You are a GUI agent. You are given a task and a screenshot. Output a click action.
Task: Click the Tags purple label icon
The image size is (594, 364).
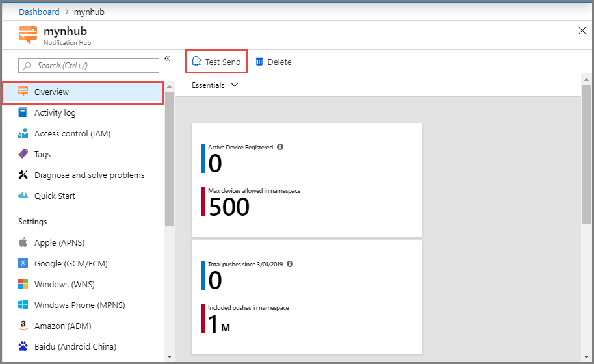click(x=23, y=154)
